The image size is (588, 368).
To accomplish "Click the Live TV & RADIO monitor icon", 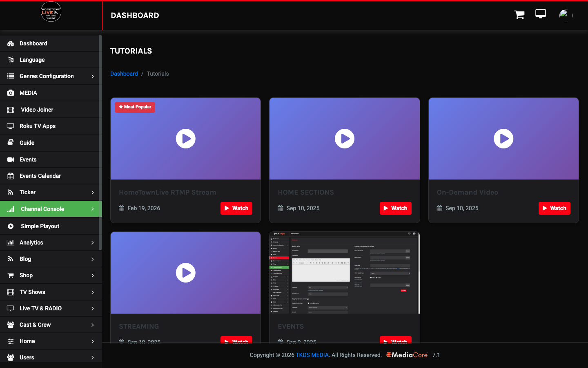I will coord(11,308).
